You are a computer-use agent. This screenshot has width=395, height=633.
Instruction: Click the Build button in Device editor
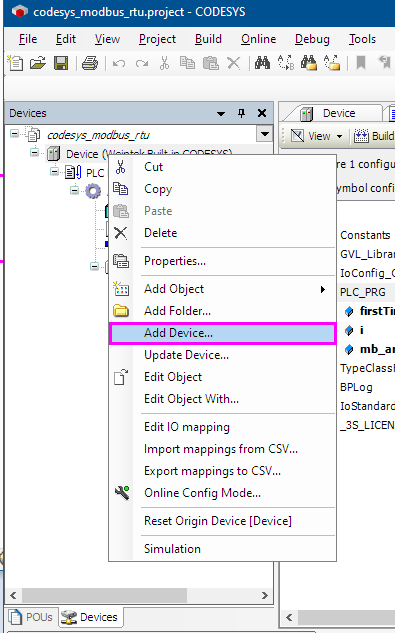374,136
